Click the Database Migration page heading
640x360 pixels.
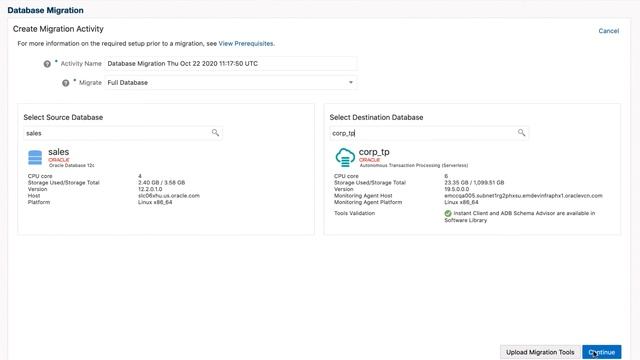45,10
